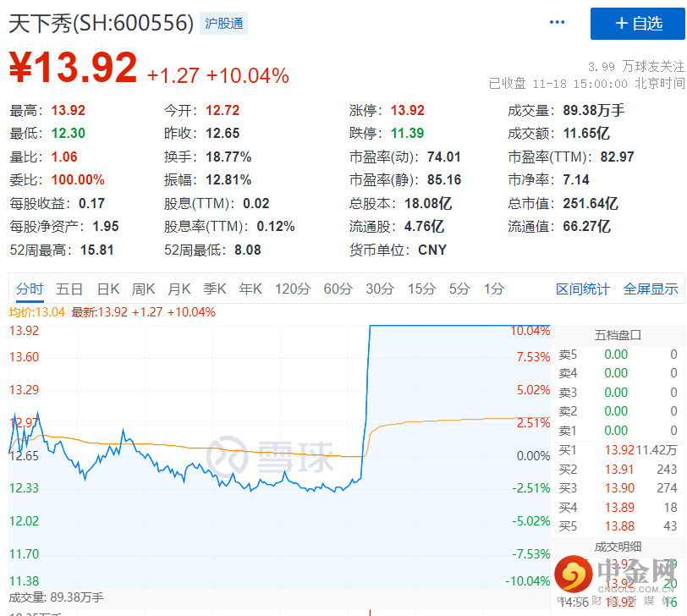Click the 成交额 value 11.65亿
Viewport: 687px width, 616px height.
point(586,133)
